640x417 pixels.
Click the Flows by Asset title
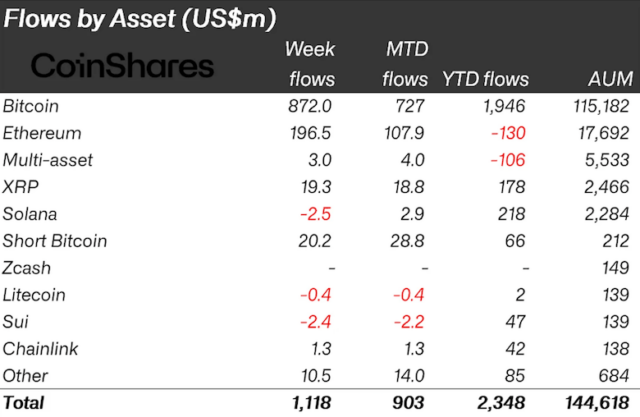[x=140, y=18]
